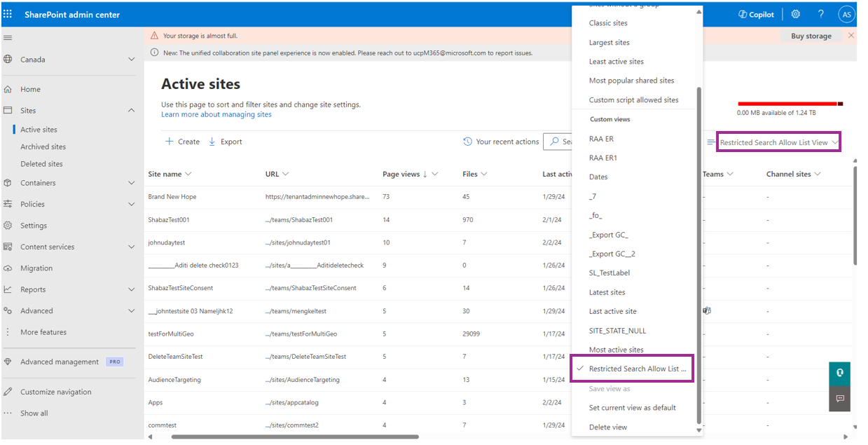Open Copilot from the top bar

[756, 13]
